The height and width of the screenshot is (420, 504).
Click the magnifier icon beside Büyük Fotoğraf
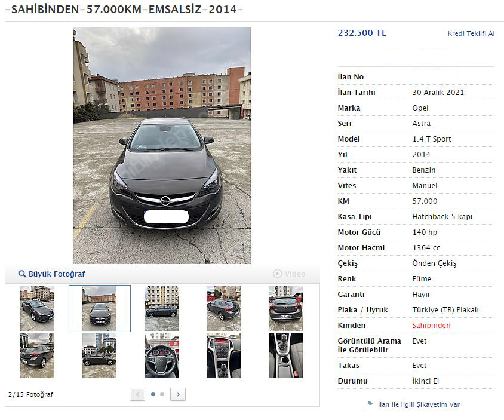tap(22, 274)
